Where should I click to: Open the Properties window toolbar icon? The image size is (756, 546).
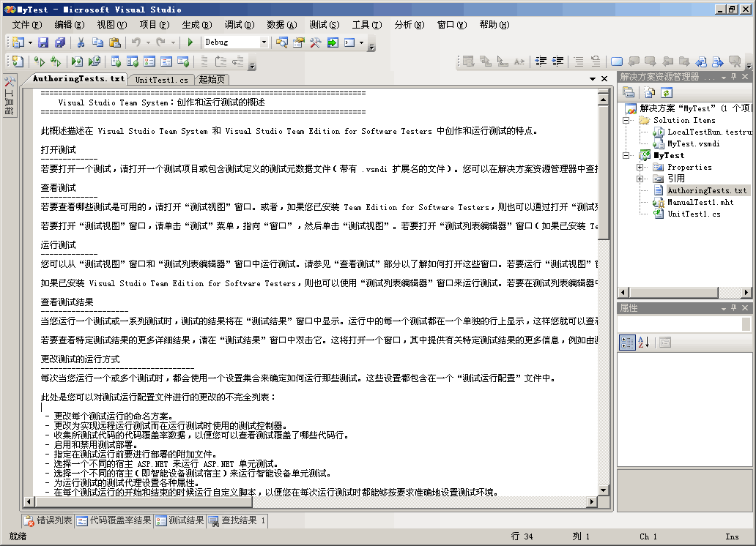coord(299,42)
